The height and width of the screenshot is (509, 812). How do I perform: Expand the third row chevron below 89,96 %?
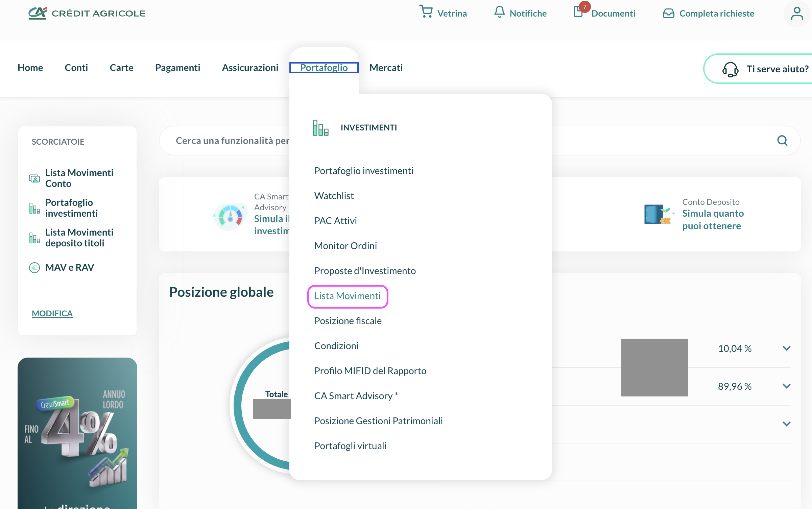(786, 424)
